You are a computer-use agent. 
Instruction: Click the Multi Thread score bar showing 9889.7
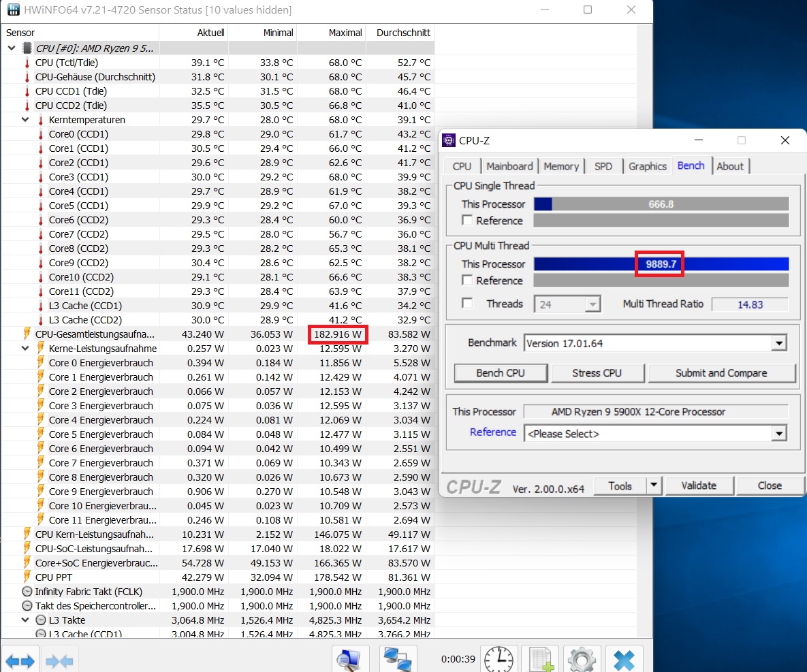[x=661, y=264]
